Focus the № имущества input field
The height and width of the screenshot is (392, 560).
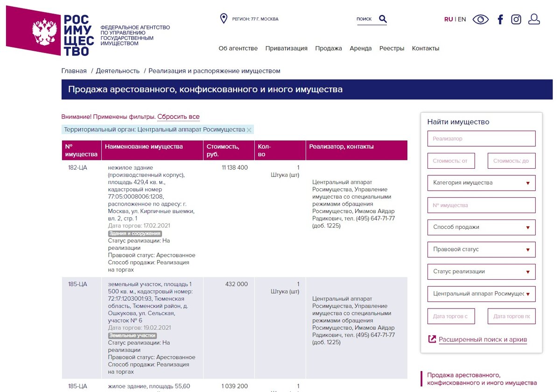click(482, 205)
